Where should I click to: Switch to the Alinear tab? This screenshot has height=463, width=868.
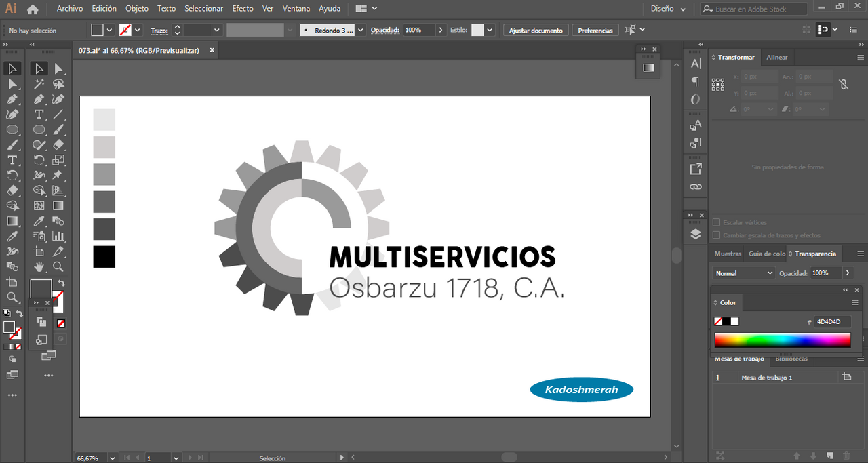pyautogui.click(x=777, y=58)
